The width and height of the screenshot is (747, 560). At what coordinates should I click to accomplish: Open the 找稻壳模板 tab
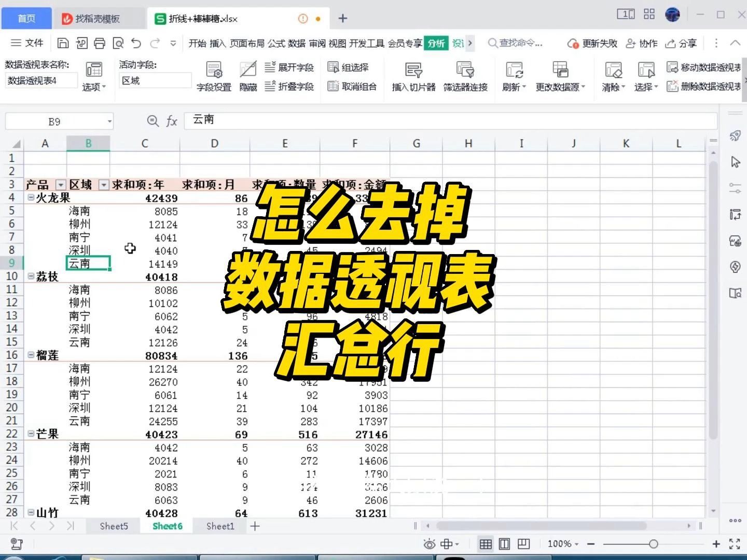98,19
